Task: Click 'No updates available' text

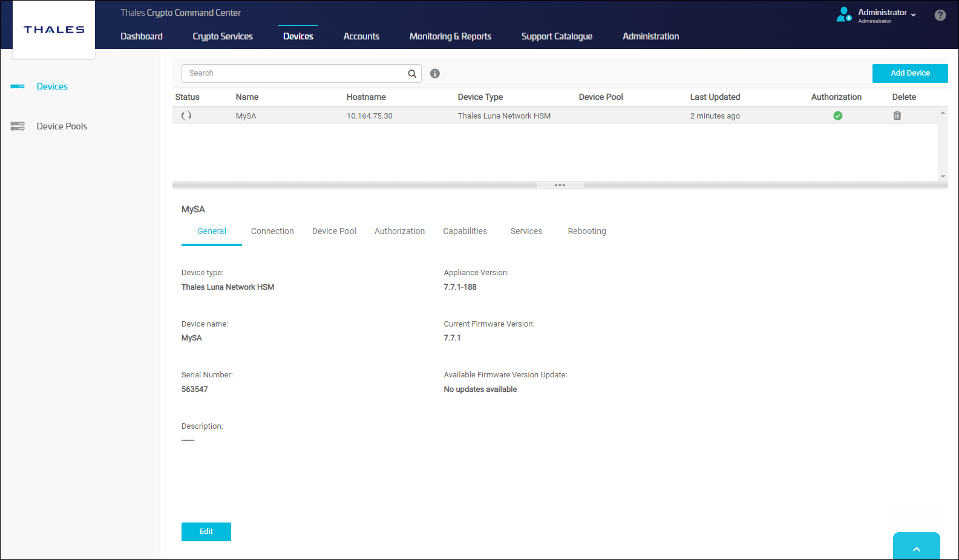Action: point(480,389)
